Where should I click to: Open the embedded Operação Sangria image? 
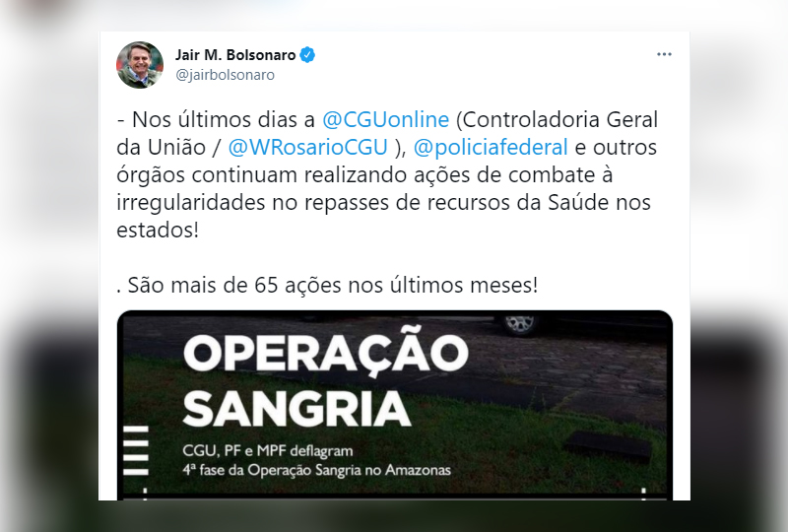coord(395,405)
